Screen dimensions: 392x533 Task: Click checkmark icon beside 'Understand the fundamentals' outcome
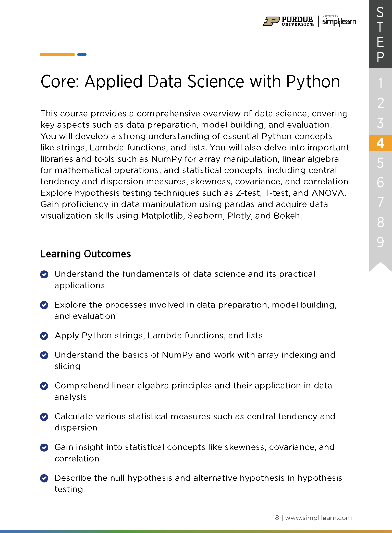[44, 274]
